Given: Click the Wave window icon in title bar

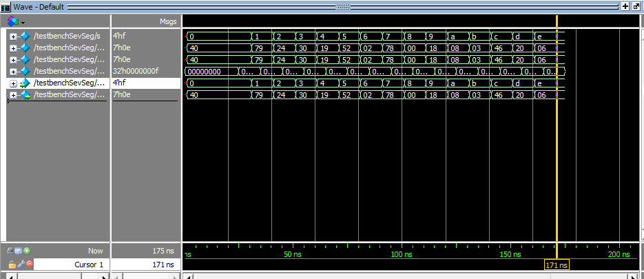Looking at the screenshot, I should click(x=6, y=6).
